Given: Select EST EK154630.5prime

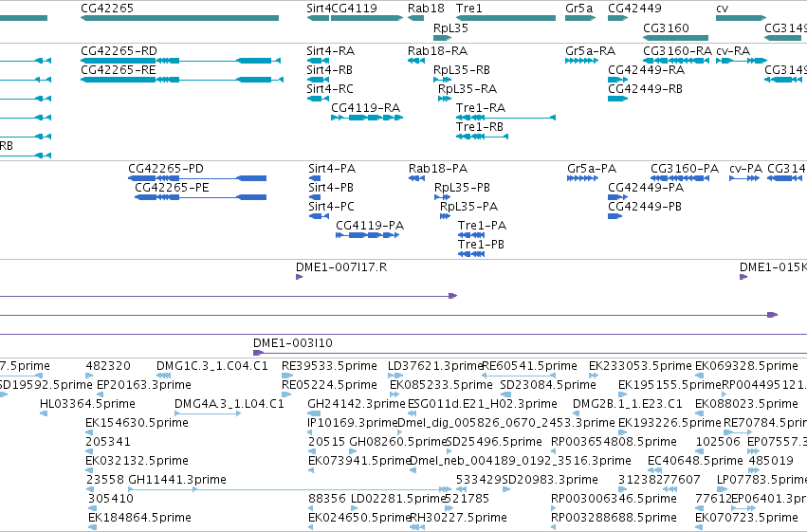Looking at the screenshot, I should click(89, 432).
